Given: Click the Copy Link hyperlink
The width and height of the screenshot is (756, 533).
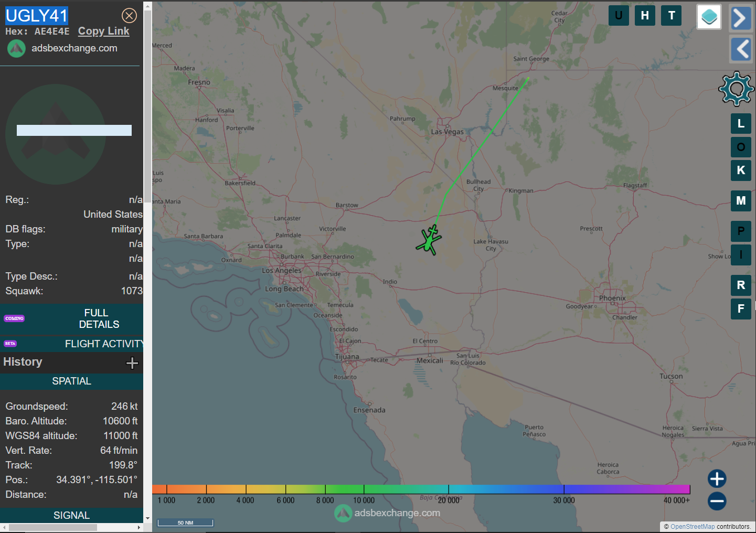Looking at the screenshot, I should tap(104, 31).
